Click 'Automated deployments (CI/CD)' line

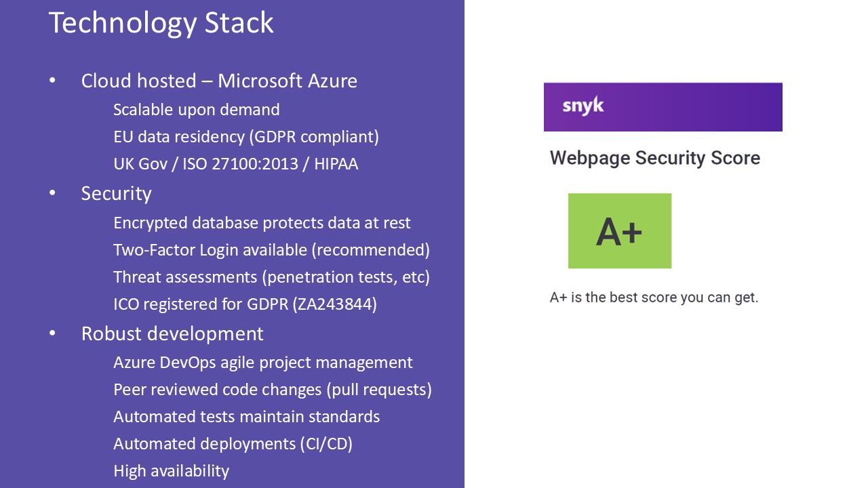point(233,444)
